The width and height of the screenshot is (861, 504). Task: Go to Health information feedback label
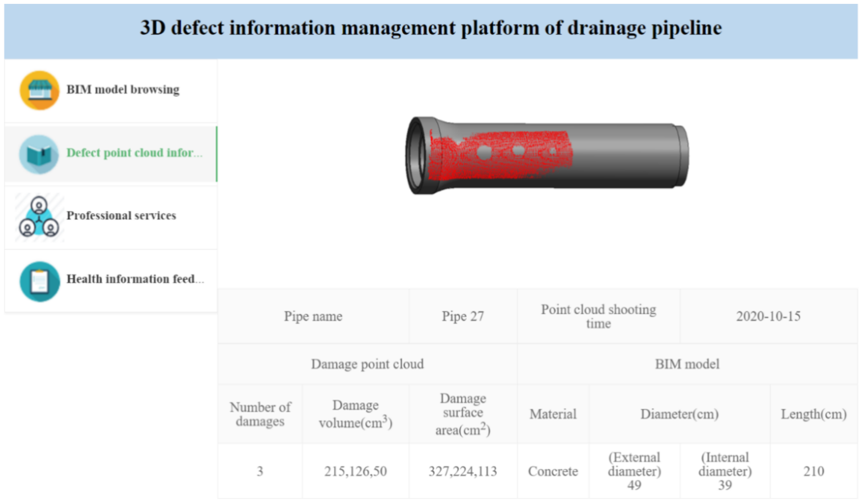[135, 279]
